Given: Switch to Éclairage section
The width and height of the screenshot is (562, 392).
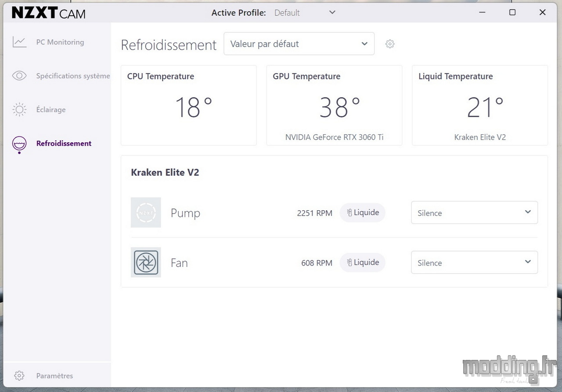Looking at the screenshot, I should tap(51, 110).
